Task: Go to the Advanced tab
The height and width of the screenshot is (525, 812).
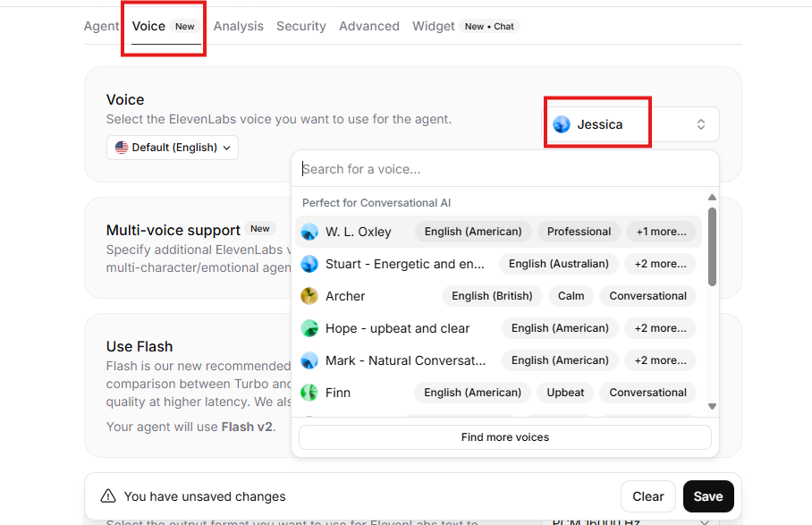Action: [369, 26]
